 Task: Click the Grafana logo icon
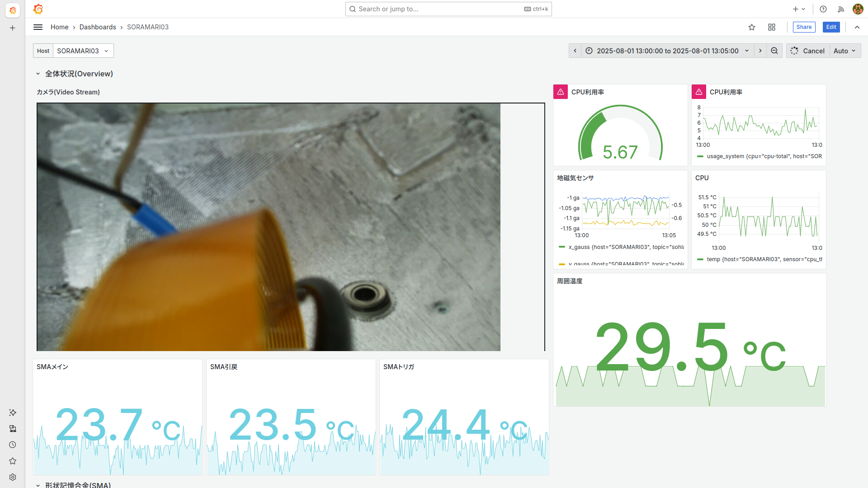pos(38,9)
